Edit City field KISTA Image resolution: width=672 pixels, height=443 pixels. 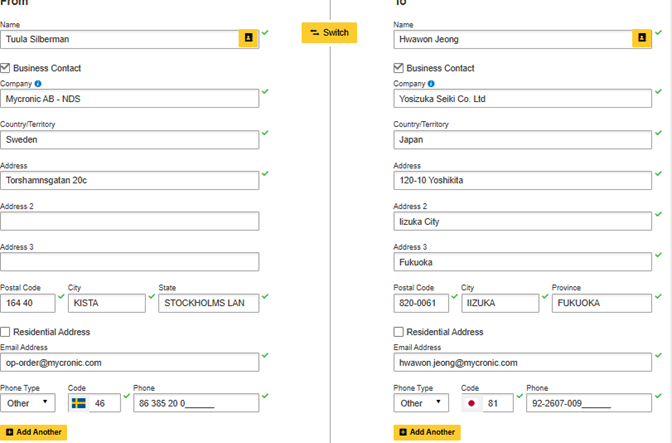click(107, 303)
